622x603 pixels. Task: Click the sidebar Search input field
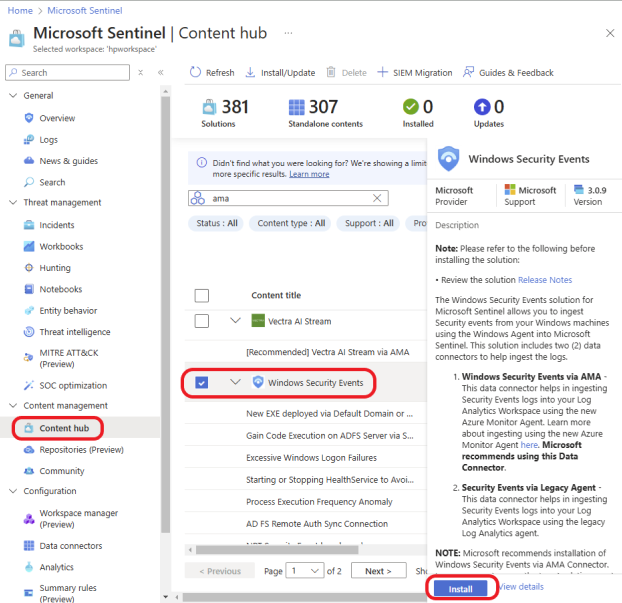pyautogui.click(x=67, y=72)
